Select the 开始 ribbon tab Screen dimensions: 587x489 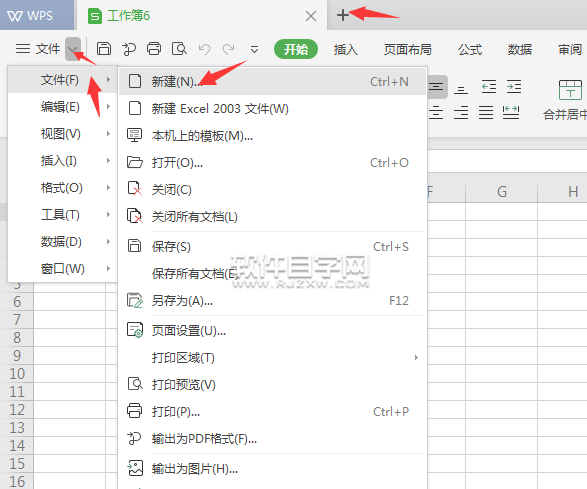click(x=296, y=49)
